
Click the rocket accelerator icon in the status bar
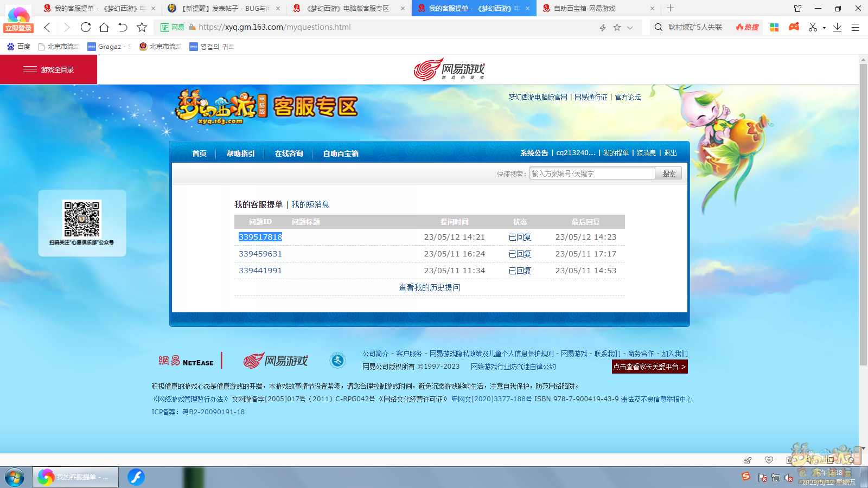(x=748, y=460)
